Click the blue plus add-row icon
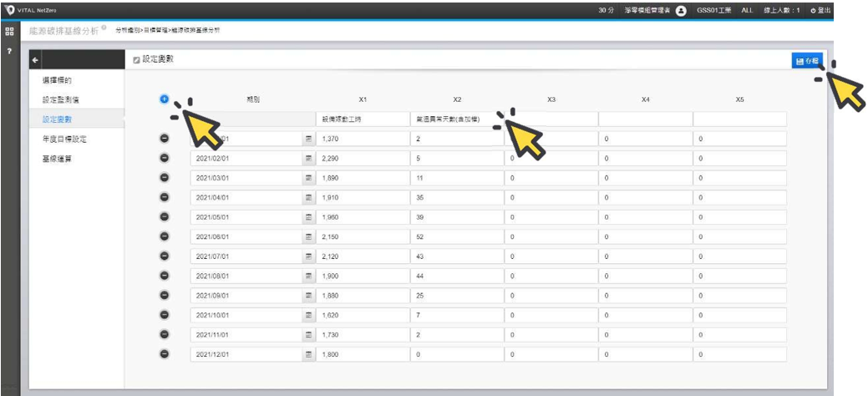This screenshot has height=396, width=868. coord(165,99)
